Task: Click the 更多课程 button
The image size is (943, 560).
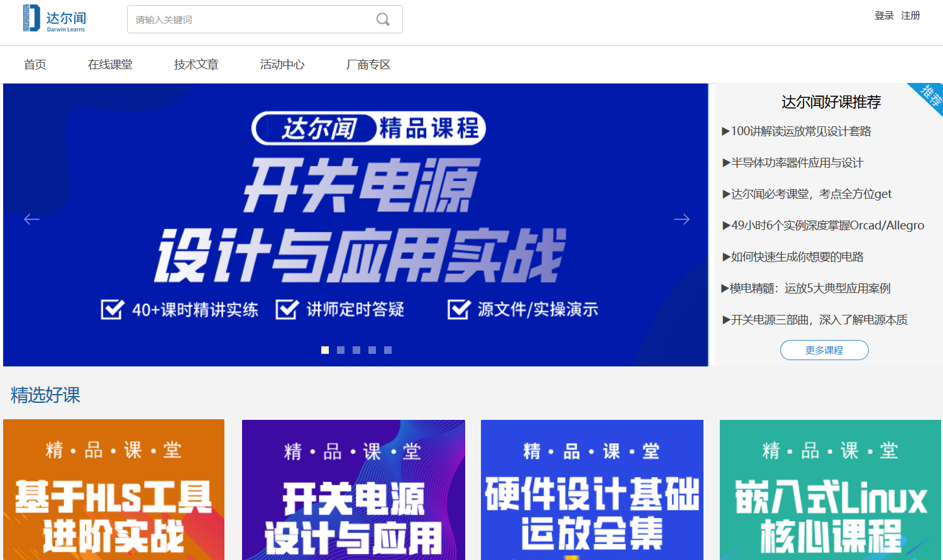Action: (x=824, y=350)
